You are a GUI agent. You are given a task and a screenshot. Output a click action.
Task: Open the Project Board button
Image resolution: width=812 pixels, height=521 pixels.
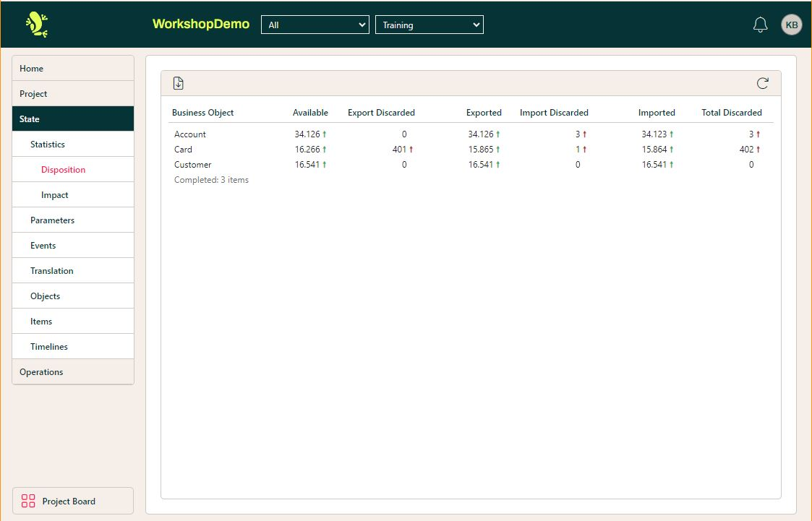[73, 501]
